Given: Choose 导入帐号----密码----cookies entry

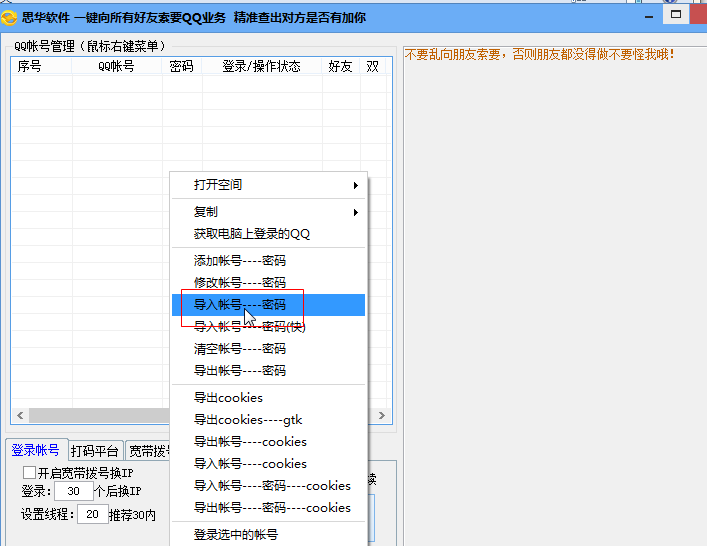Looking at the screenshot, I should click(x=268, y=486).
